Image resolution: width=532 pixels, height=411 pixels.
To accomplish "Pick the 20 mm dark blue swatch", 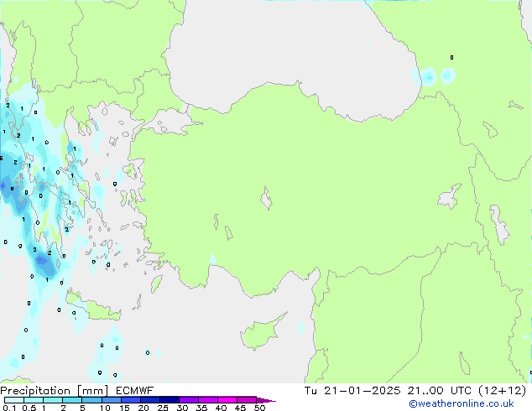I will click(149, 400).
